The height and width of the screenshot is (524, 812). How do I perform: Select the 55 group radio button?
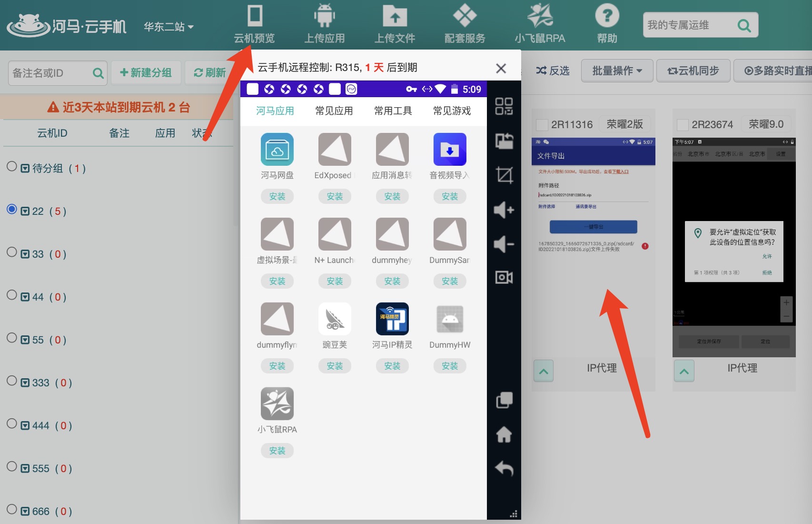click(12, 338)
